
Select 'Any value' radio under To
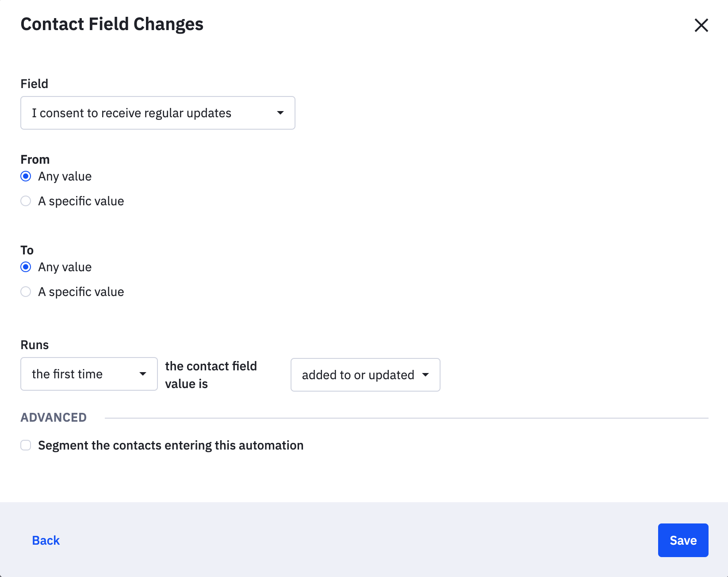point(26,267)
